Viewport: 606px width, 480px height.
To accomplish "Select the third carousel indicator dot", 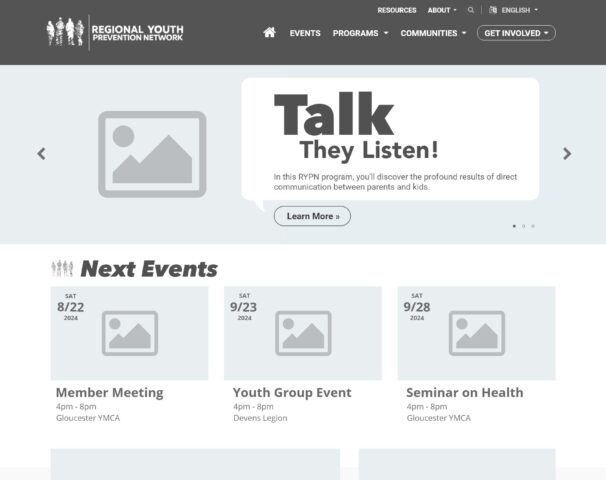I will click(532, 226).
